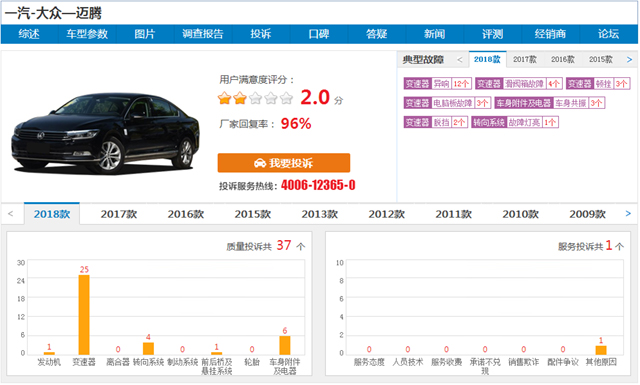Click the 一汽-大众—迈腾 page title
The image size is (640, 385).
coord(53,13)
